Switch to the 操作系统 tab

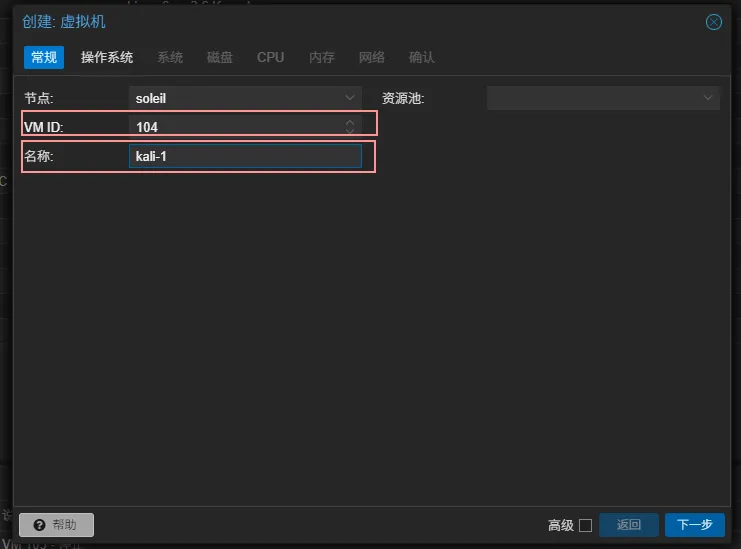pyautogui.click(x=107, y=57)
